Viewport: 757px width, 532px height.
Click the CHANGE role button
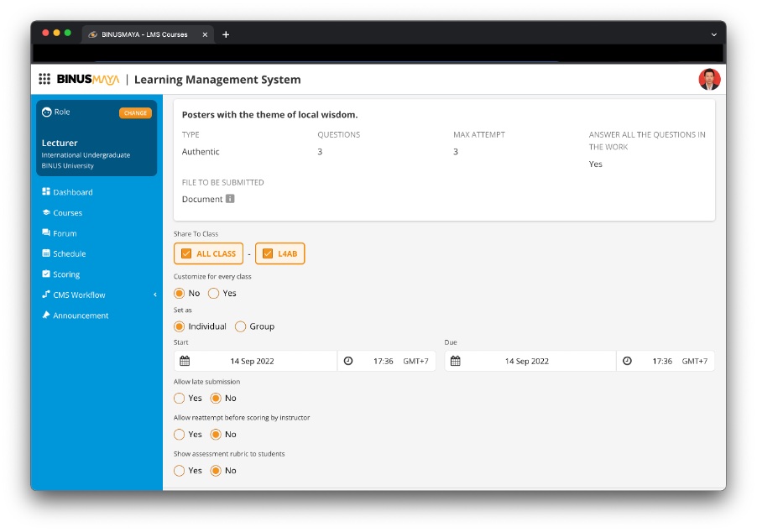coord(134,112)
